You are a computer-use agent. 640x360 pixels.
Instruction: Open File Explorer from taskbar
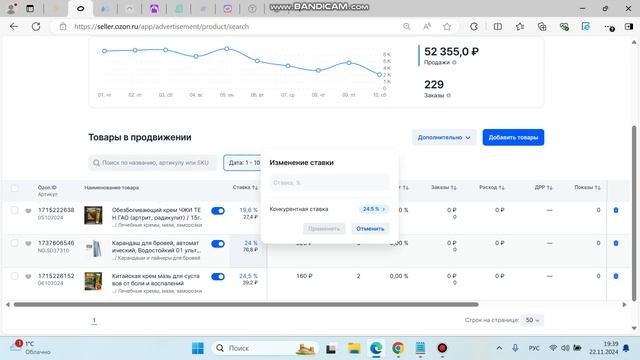(354, 348)
